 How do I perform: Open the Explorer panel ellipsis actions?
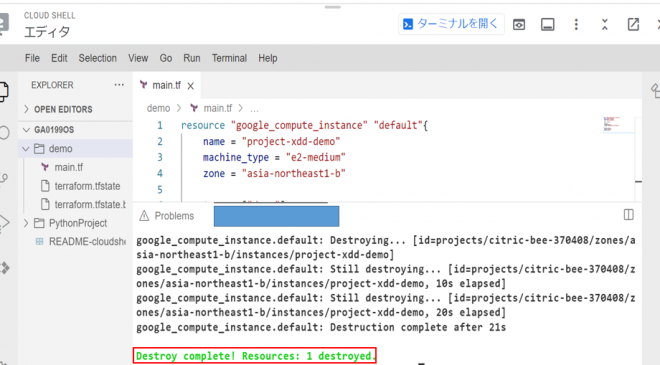click(119, 85)
